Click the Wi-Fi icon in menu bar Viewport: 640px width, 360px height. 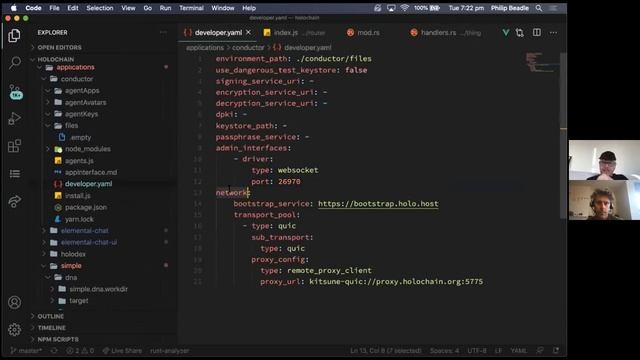404,8
